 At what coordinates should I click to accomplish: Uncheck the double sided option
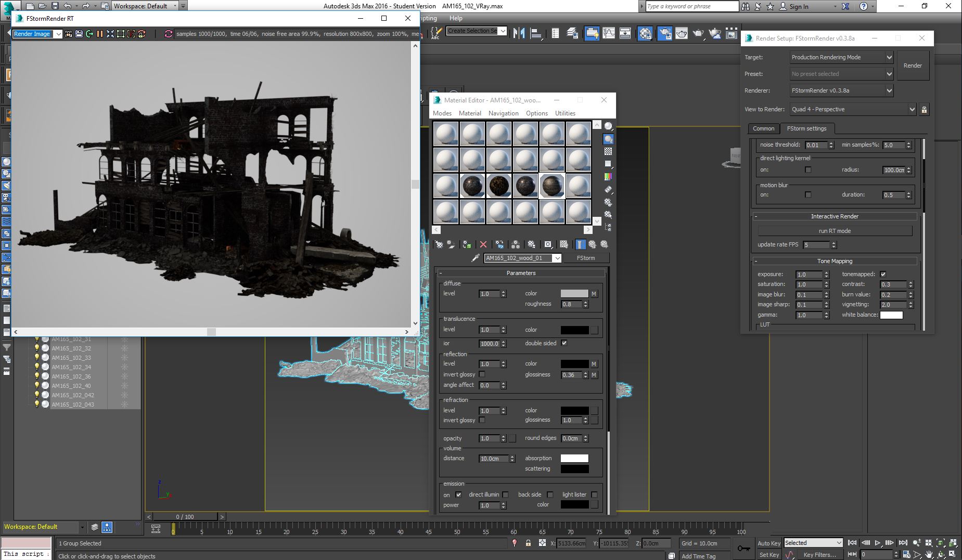pyautogui.click(x=564, y=343)
